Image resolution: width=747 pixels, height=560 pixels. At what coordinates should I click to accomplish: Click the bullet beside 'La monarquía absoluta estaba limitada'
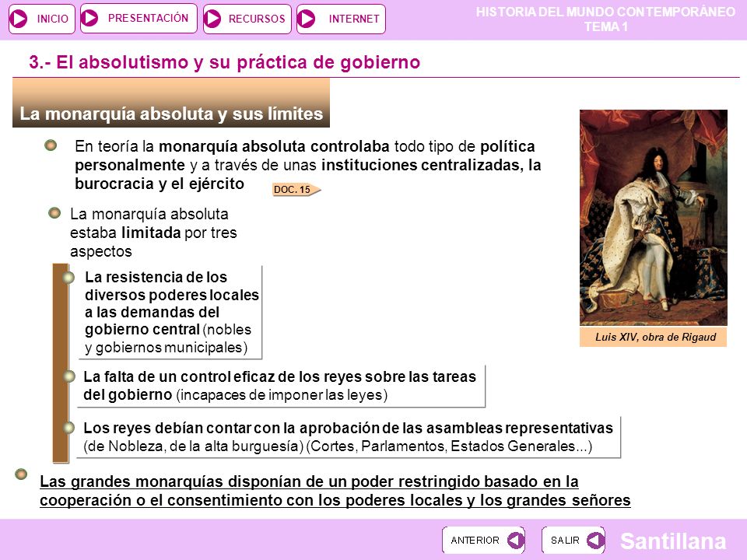[54, 213]
